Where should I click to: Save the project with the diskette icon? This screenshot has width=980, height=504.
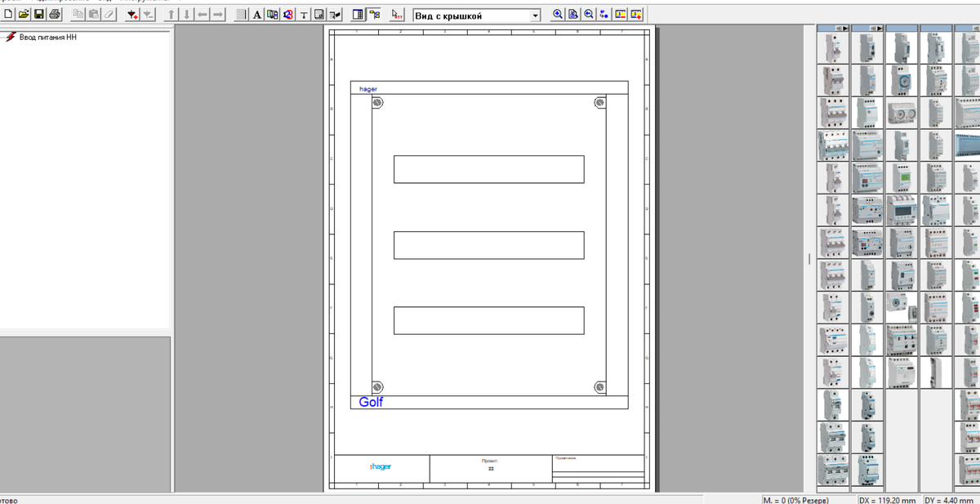pos(38,15)
